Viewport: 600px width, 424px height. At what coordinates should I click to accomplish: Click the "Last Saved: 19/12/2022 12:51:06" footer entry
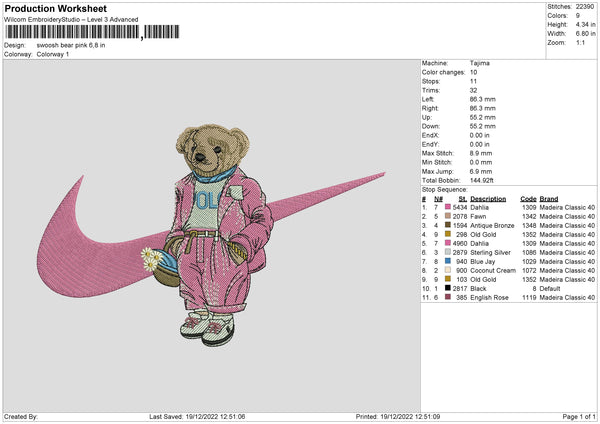197,417
